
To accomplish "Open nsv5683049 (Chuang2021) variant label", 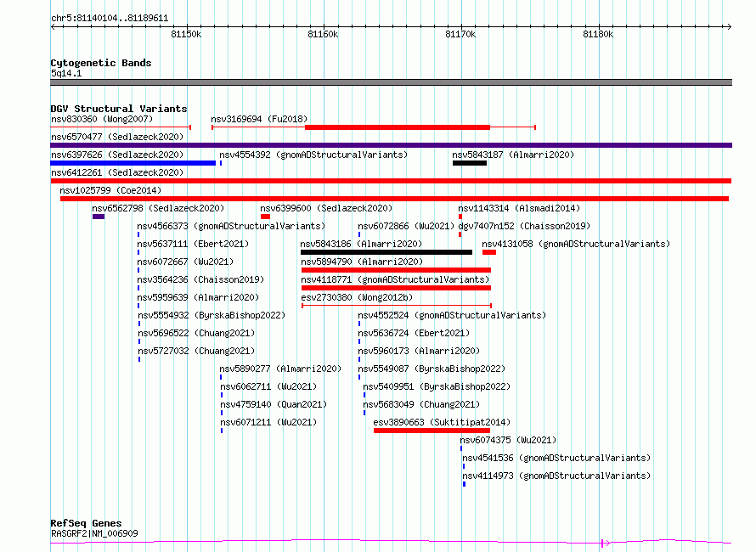I will point(421,404).
